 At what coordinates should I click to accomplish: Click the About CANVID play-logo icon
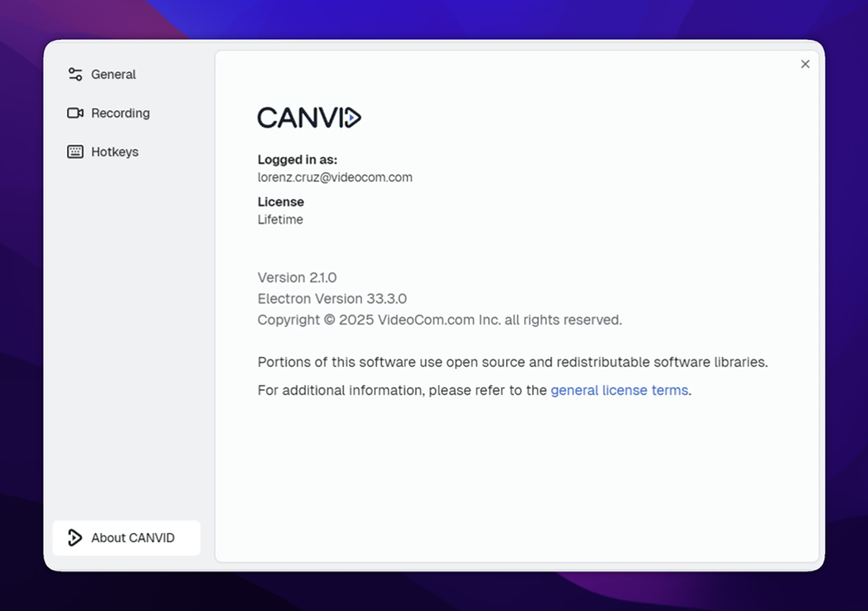pos(74,538)
